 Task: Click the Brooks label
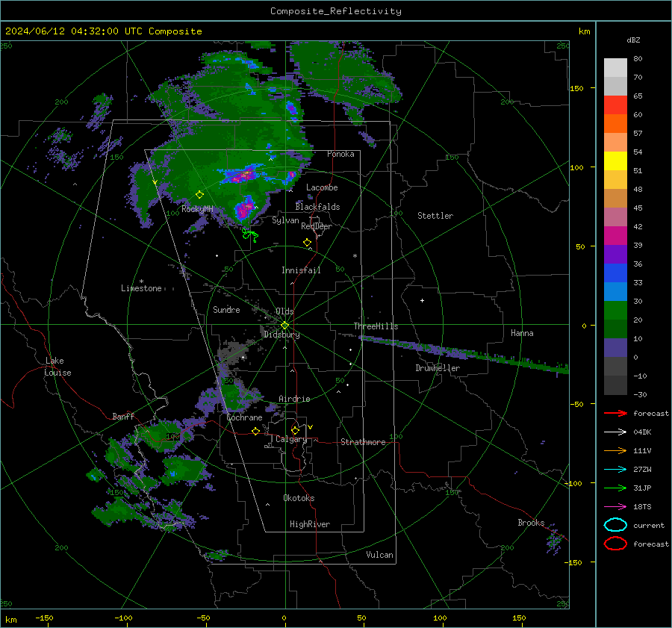point(531,523)
